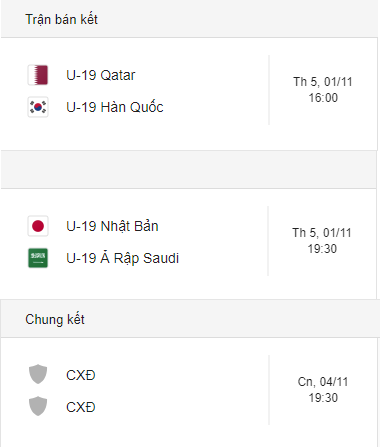Click the first gray shield placeholder icon
This screenshot has height=447, width=380.
click(x=38, y=374)
